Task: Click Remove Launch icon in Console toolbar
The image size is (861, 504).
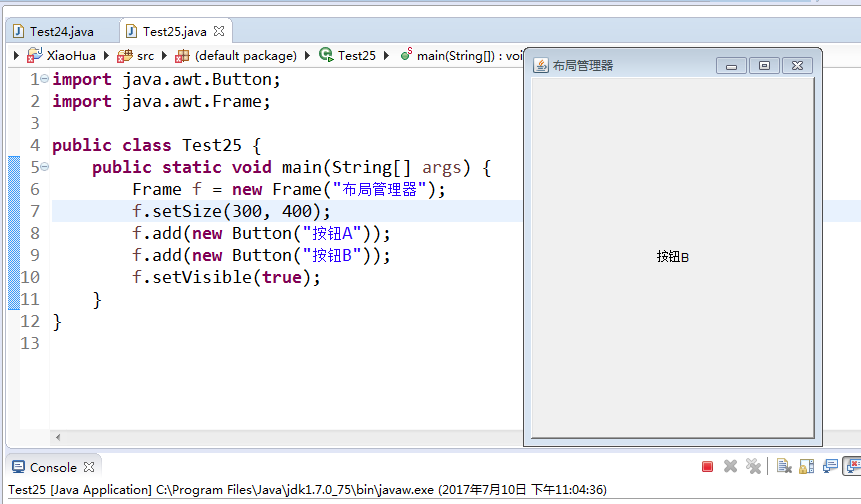Action: (730, 467)
